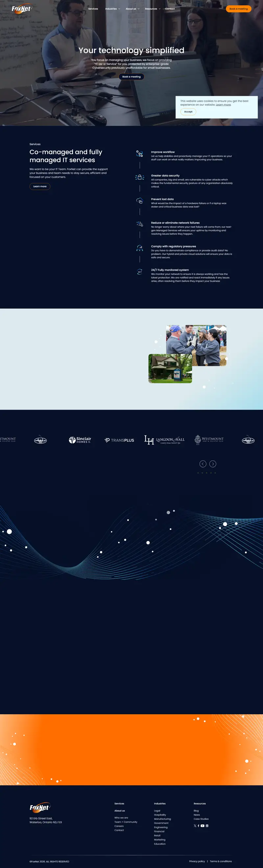Open the Financial industry footer link
Image resolution: width=263 pixels, height=868 pixels.
click(x=159, y=831)
